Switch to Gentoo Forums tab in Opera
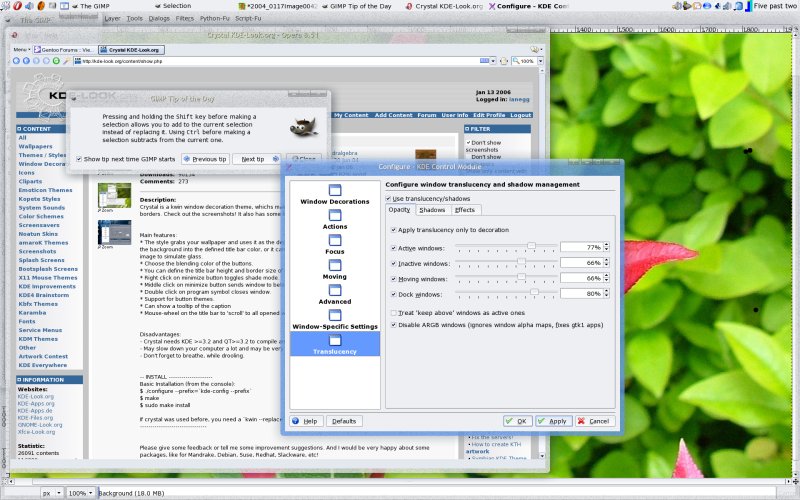 (x=64, y=49)
